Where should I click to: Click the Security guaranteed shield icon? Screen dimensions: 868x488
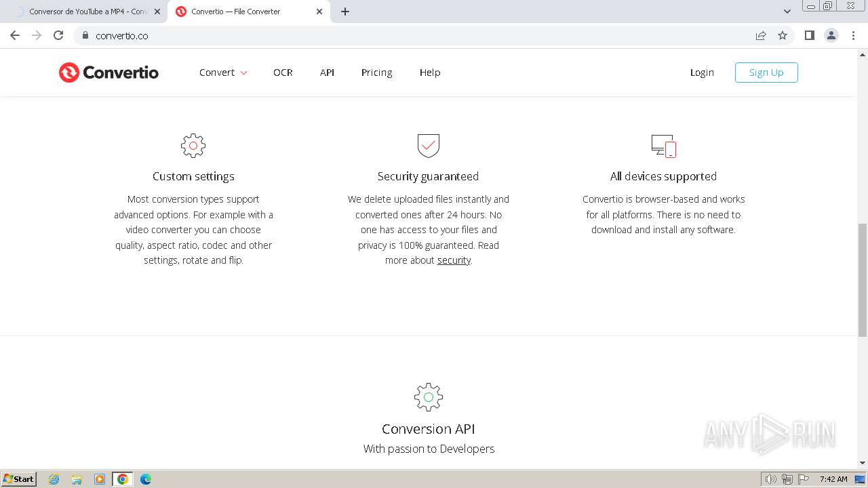click(429, 146)
